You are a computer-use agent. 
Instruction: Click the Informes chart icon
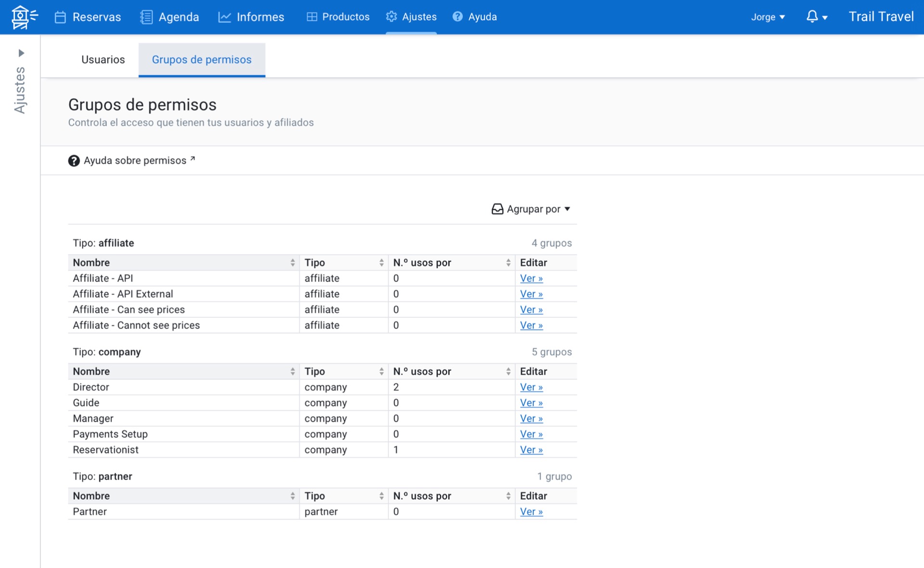(224, 17)
